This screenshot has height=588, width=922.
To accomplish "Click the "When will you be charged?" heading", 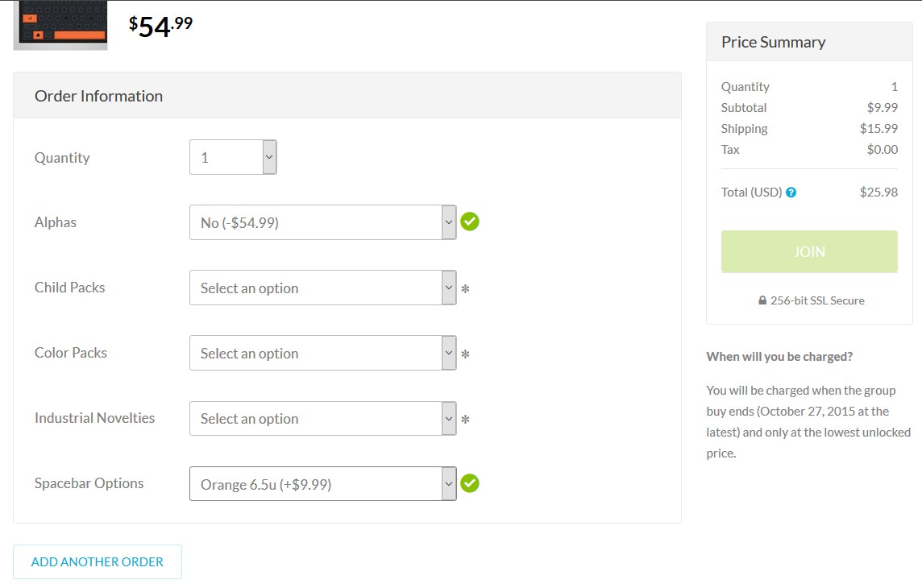I will 779,356.
